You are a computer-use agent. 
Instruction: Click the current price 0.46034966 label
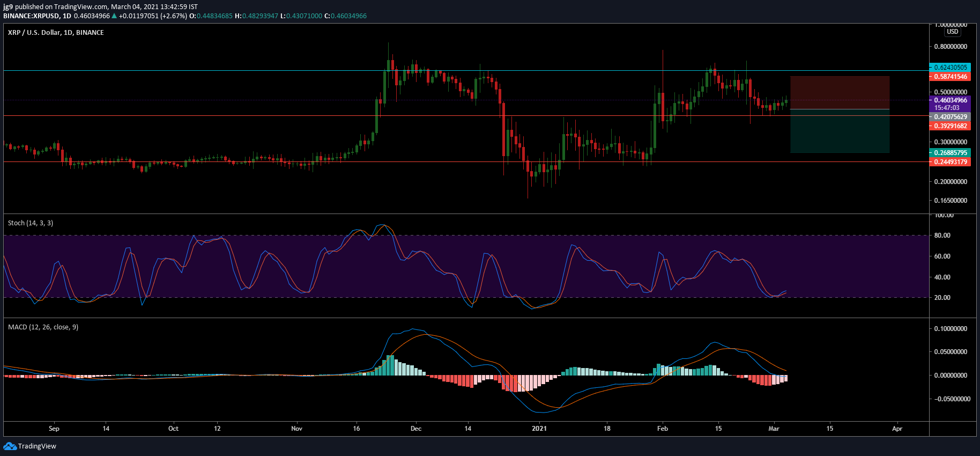[950, 100]
